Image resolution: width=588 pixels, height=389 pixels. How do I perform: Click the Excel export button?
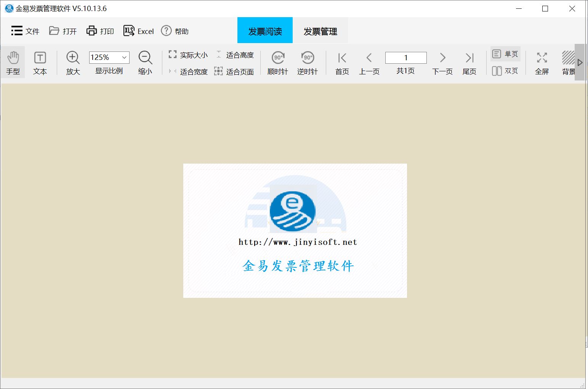click(x=139, y=31)
